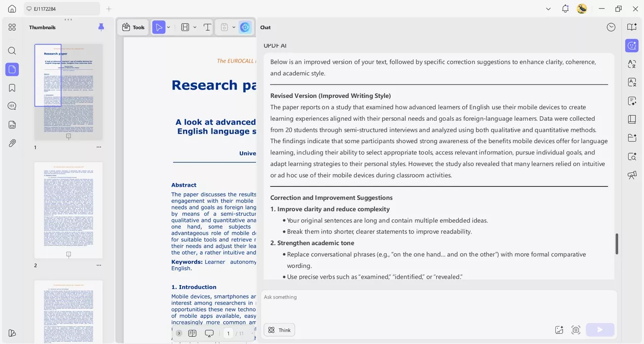The image size is (644, 344).
Task: Open the document title tab dropdown chevron
Action: pyautogui.click(x=548, y=8)
